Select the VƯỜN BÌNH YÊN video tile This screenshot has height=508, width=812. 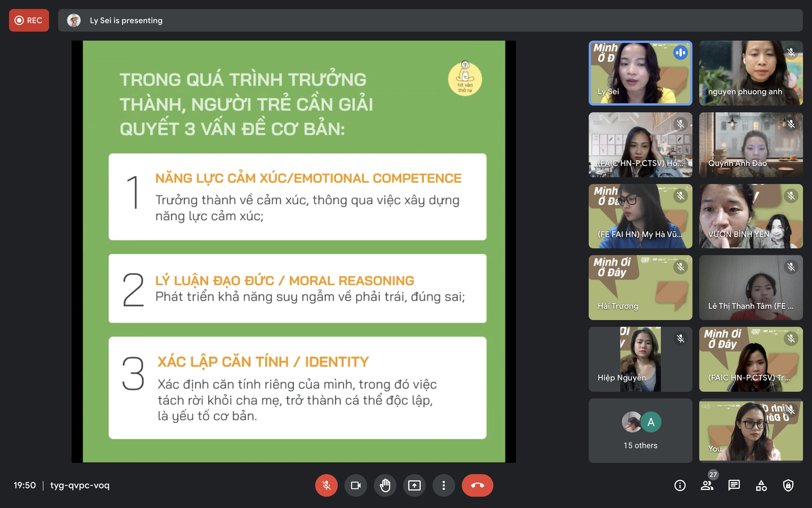coord(751,216)
